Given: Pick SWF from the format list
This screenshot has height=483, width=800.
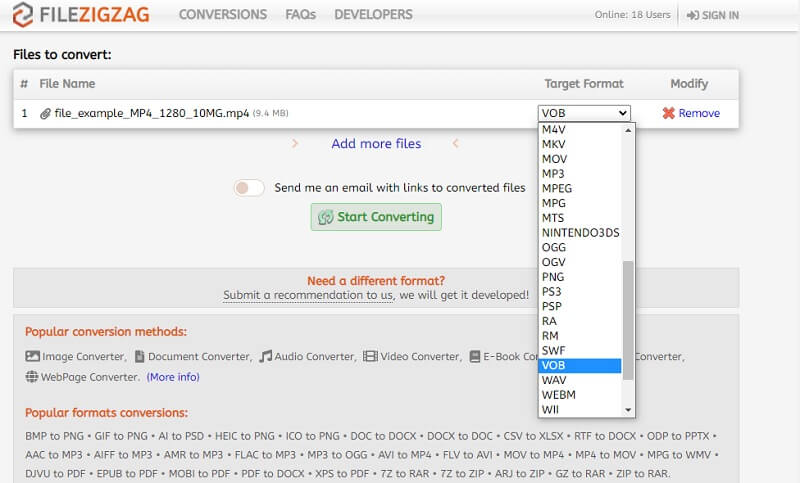Looking at the screenshot, I should (580, 351).
